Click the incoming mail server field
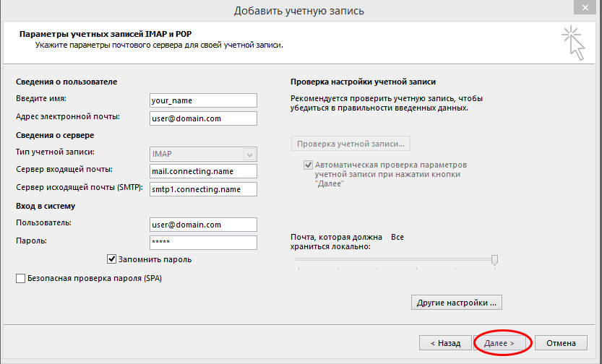 pyautogui.click(x=202, y=171)
